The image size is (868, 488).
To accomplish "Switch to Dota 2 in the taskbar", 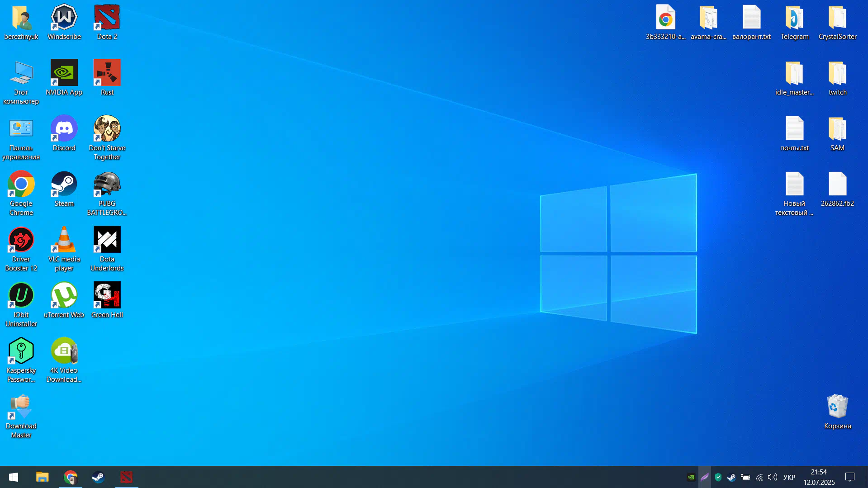I will [x=127, y=477].
